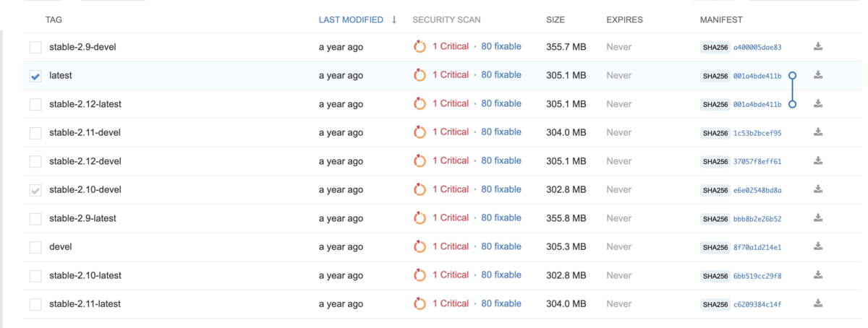This screenshot has width=868, height=328.
Task: Uncheck the latest tag checkbox
Action: tap(35, 76)
